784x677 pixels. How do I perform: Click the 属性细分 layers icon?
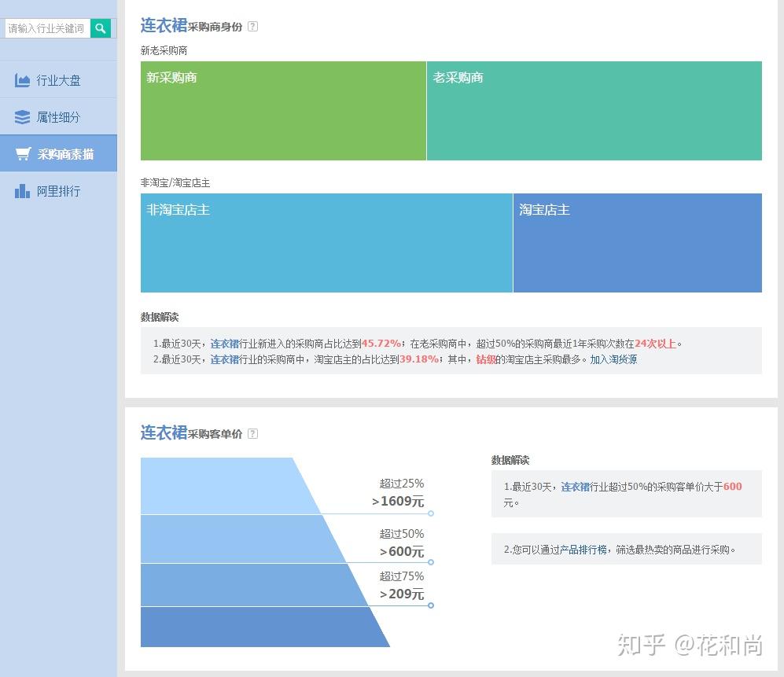click(22, 117)
